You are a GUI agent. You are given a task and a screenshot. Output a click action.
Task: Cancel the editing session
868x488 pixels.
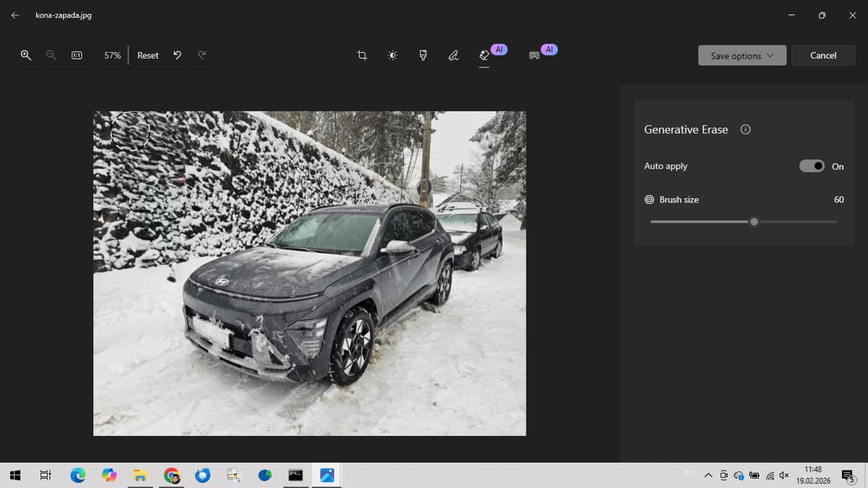pos(823,56)
